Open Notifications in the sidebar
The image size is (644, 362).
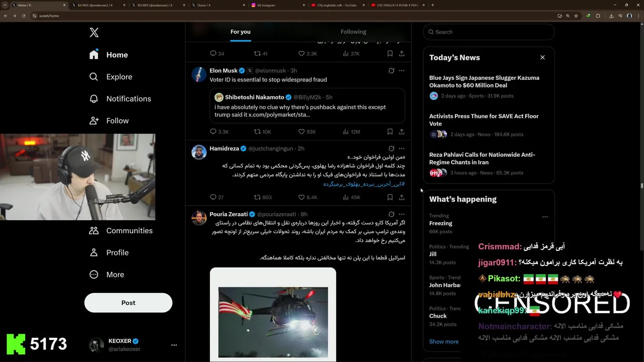[120, 99]
